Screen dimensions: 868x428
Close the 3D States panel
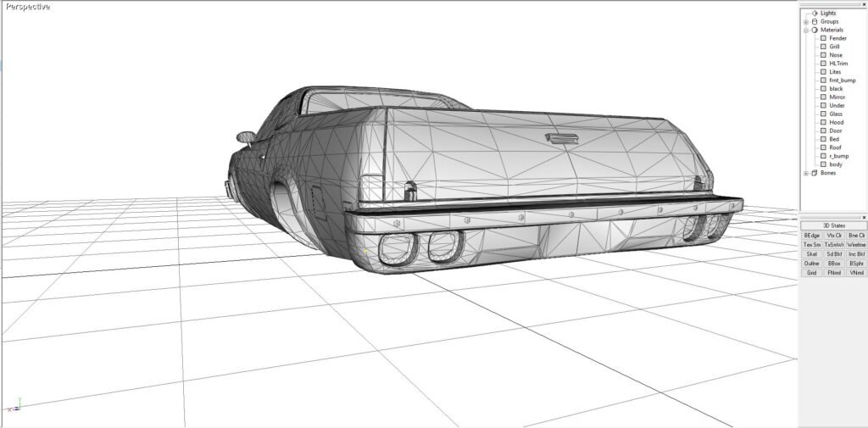tap(864, 217)
